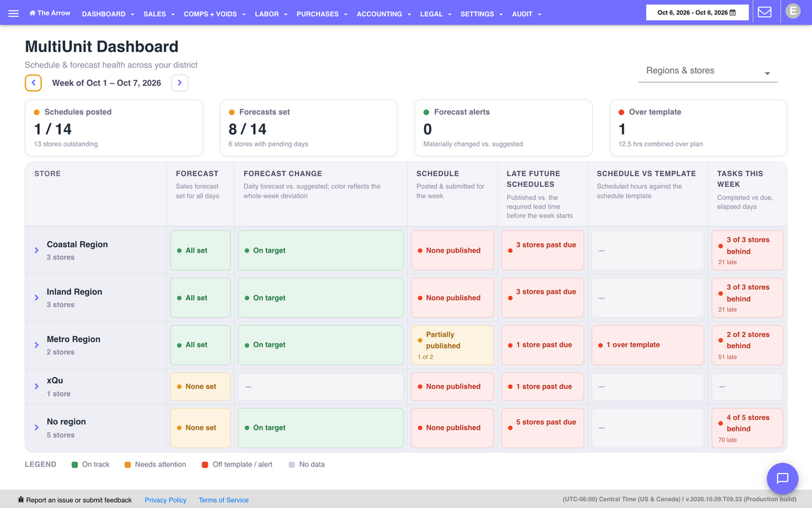Image resolution: width=812 pixels, height=508 pixels.
Task: Click the Schedules posted card
Action: [x=114, y=128]
